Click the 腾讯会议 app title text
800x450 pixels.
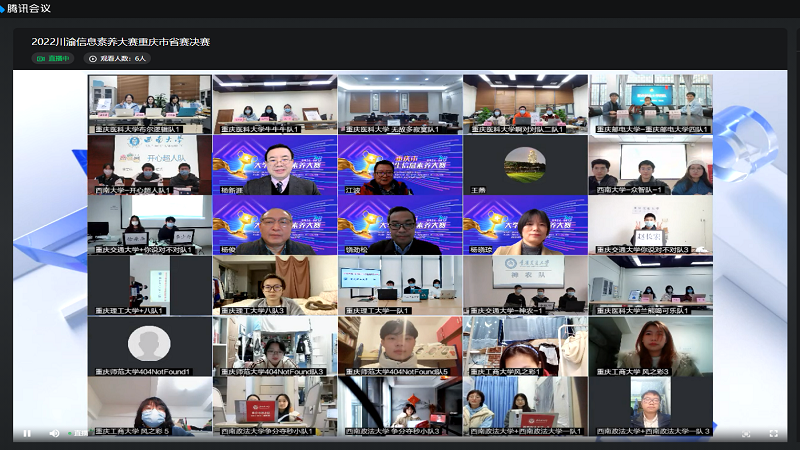point(29,9)
